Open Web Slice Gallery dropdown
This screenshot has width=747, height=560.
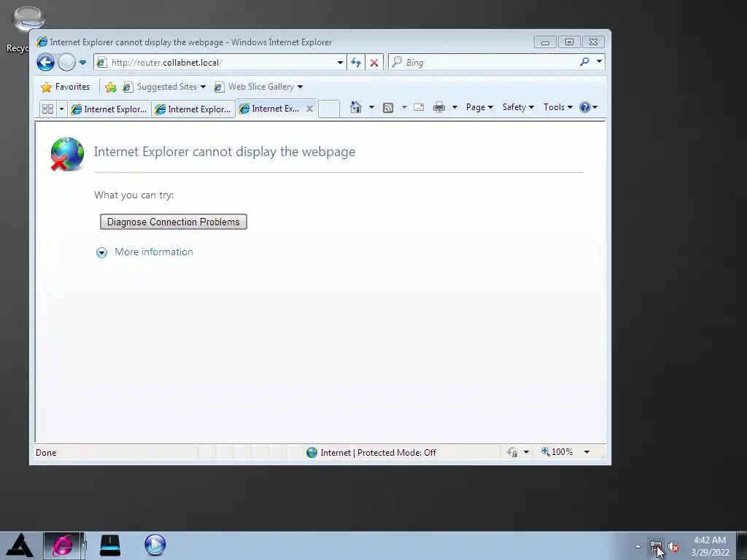[258, 87]
